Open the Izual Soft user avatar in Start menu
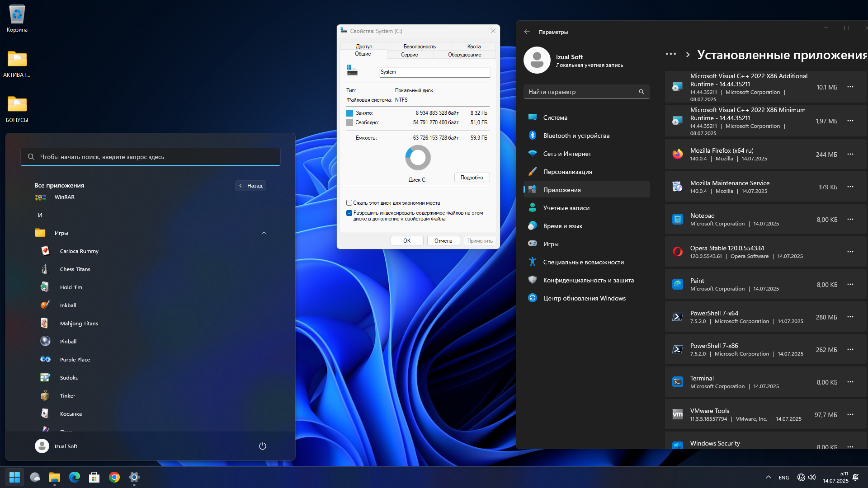868x488 pixels. [42, 446]
